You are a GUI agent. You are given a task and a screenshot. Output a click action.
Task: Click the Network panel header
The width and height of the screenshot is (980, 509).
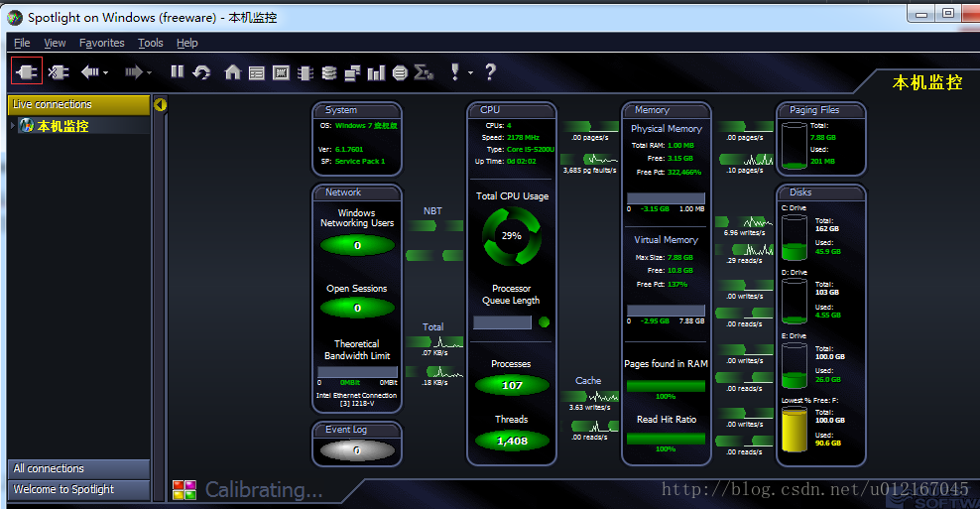(x=356, y=192)
